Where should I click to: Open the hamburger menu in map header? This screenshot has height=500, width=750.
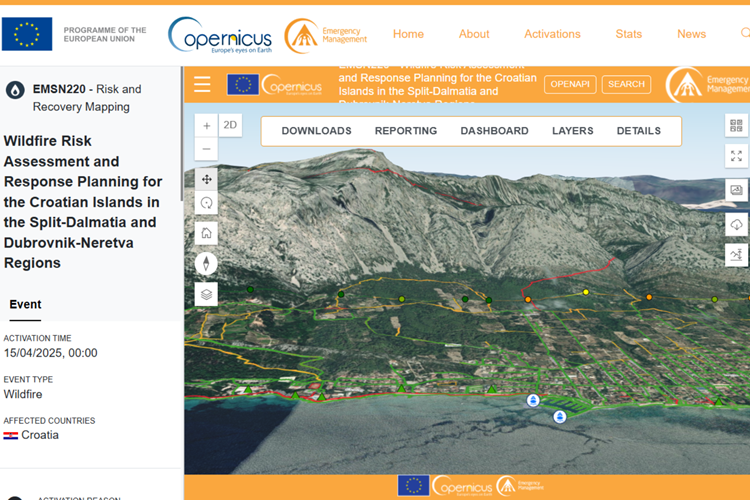pyautogui.click(x=202, y=84)
